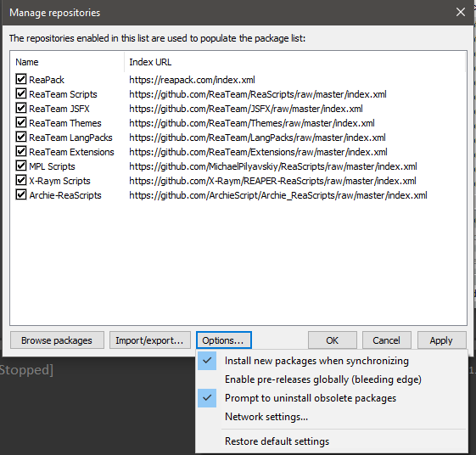Open the Import/export... button

[x=149, y=340]
